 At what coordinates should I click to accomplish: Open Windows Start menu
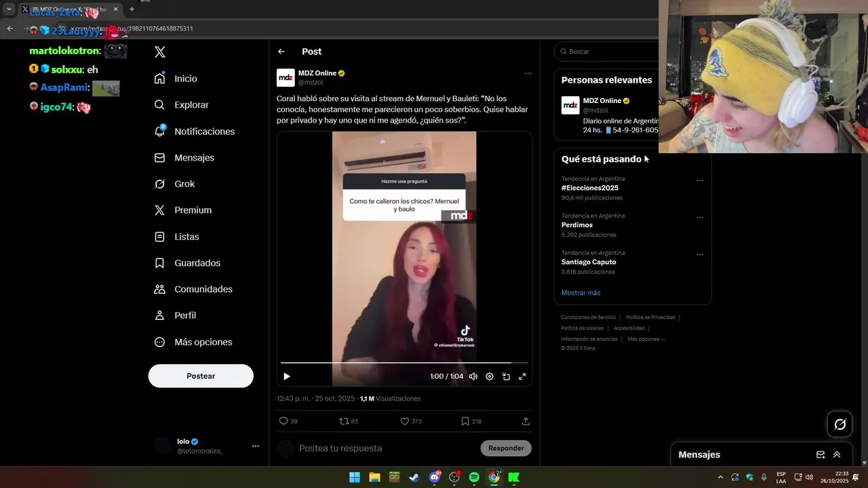point(354,477)
